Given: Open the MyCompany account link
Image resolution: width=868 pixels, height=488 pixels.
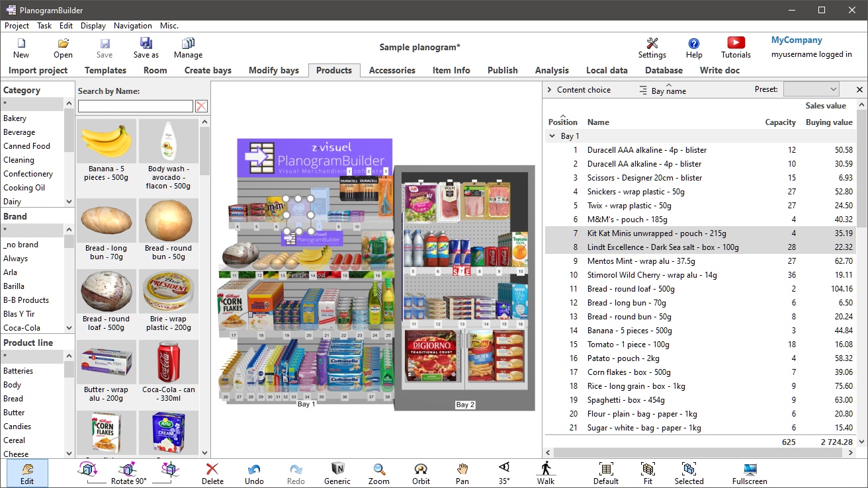Looking at the screenshot, I should (797, 40).
